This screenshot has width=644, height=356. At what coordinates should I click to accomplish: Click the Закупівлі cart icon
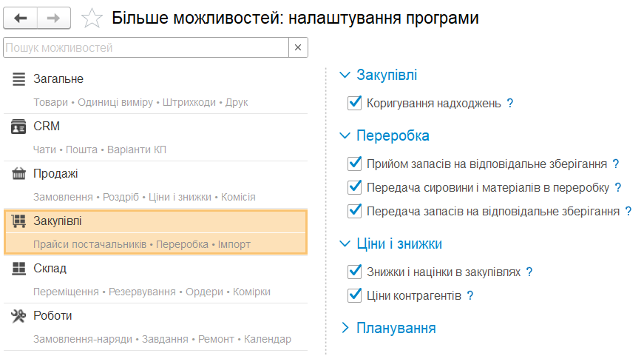click(18, 221)
